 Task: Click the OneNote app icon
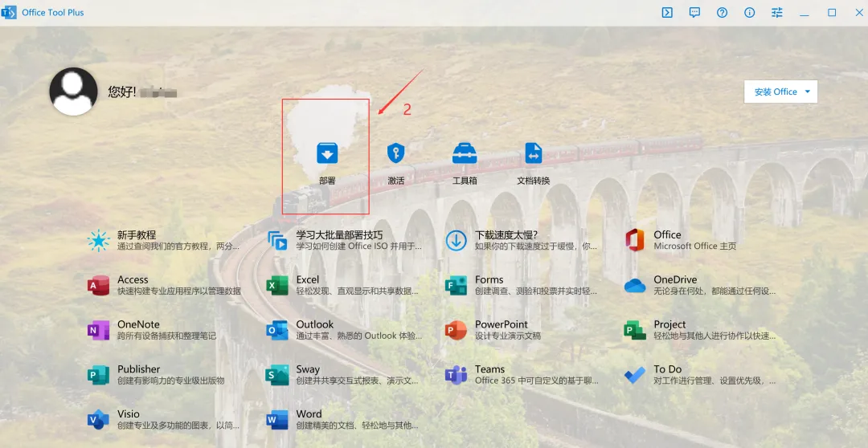click(99, 330)
